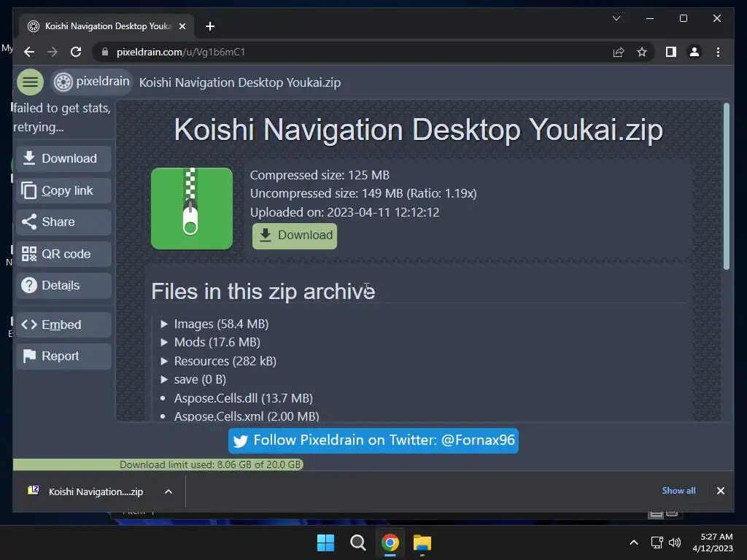Open the Share option in sidebar
The height and width of the screenshot is (560, 747).
pos(64,222)
